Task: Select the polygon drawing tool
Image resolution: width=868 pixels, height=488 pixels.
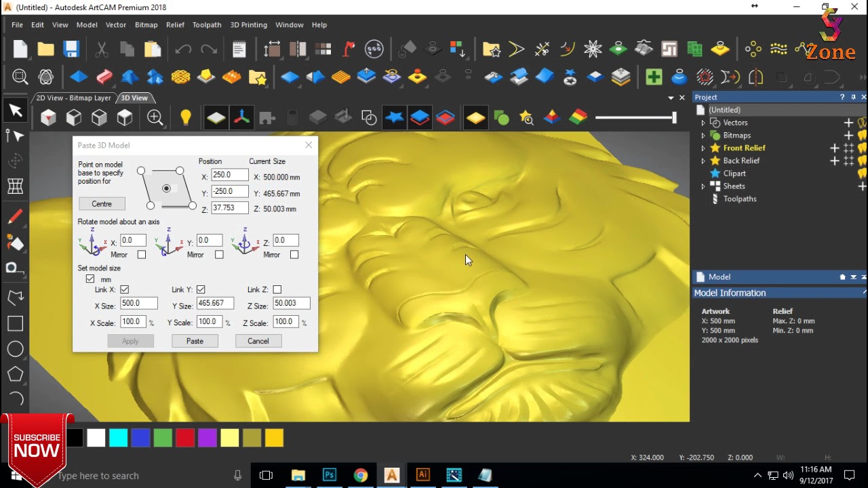Action: click(x=15, y=374)
